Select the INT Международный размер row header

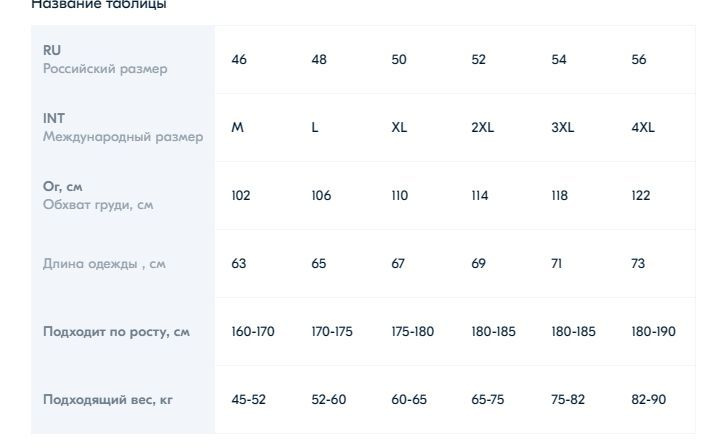(123, 128)
